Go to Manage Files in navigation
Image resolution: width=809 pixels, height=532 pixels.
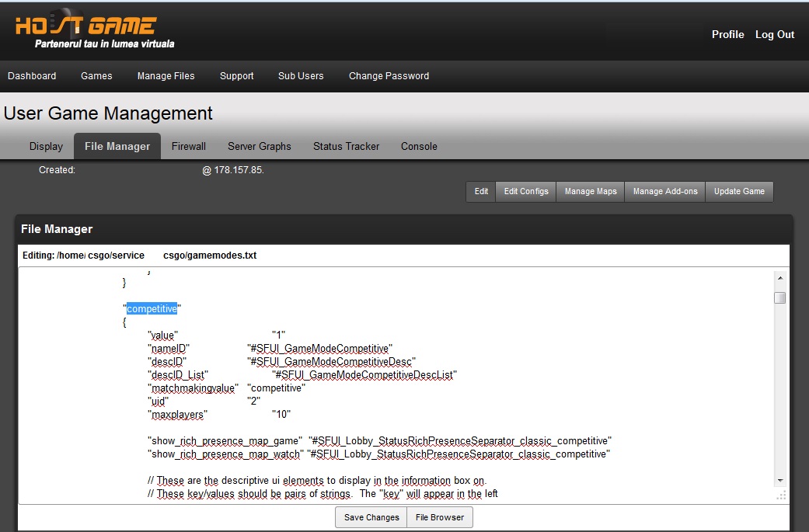click(x=166, y=76)
